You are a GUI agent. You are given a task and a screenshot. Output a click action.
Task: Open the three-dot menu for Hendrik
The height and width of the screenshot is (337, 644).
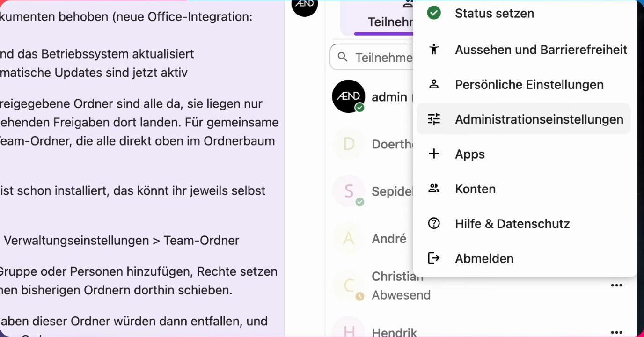616,333
